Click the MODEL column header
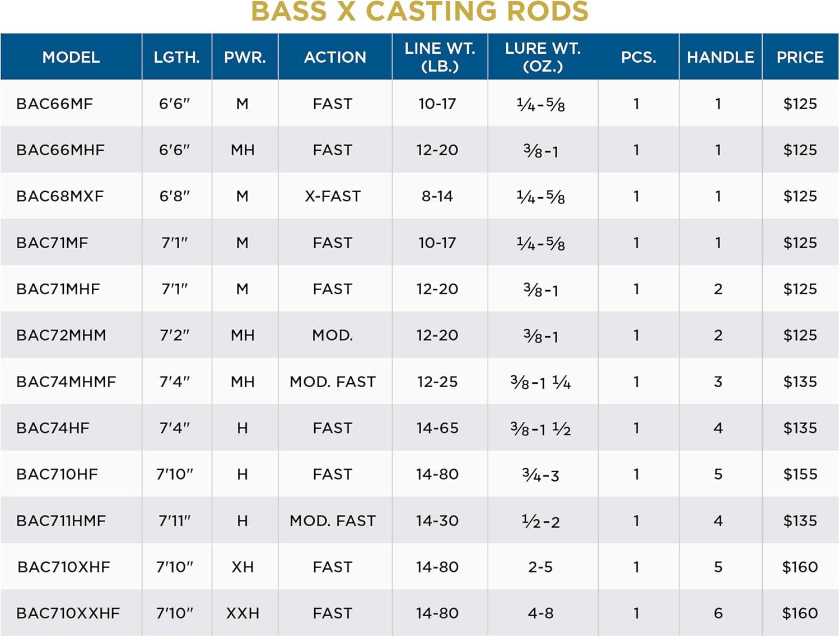 tap(71, 57)
